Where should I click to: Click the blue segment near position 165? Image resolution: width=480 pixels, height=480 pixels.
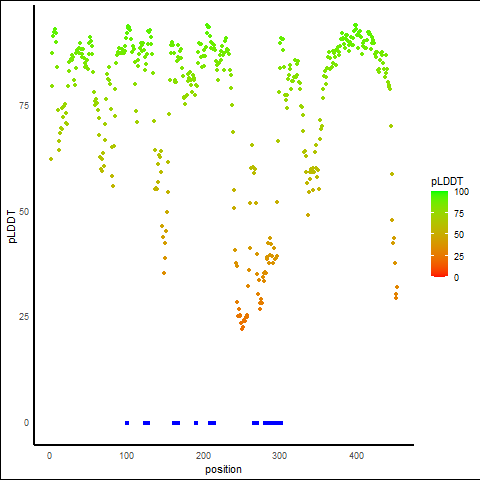(x=176, y=423)
